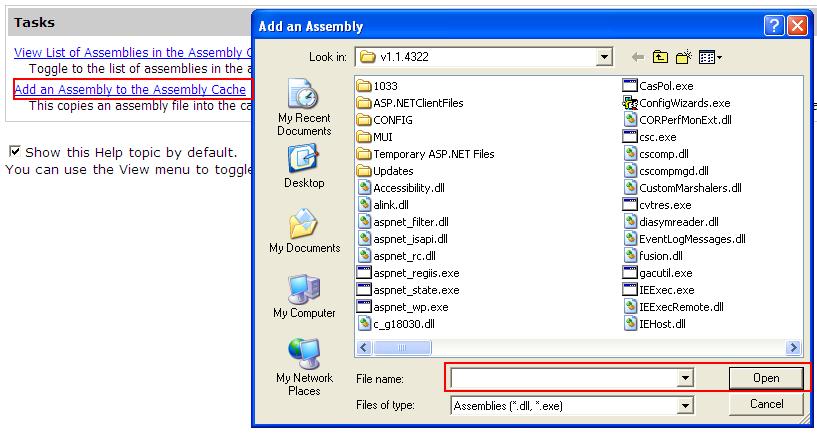Select cscompmgd.dll file
The image size is (817, 433).
[x=666, y=171]
